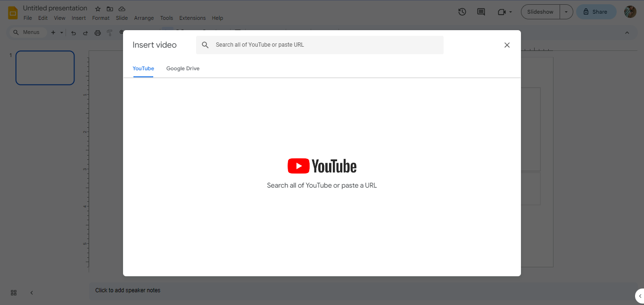Click the Untitled presentation title

coord(55,8)
